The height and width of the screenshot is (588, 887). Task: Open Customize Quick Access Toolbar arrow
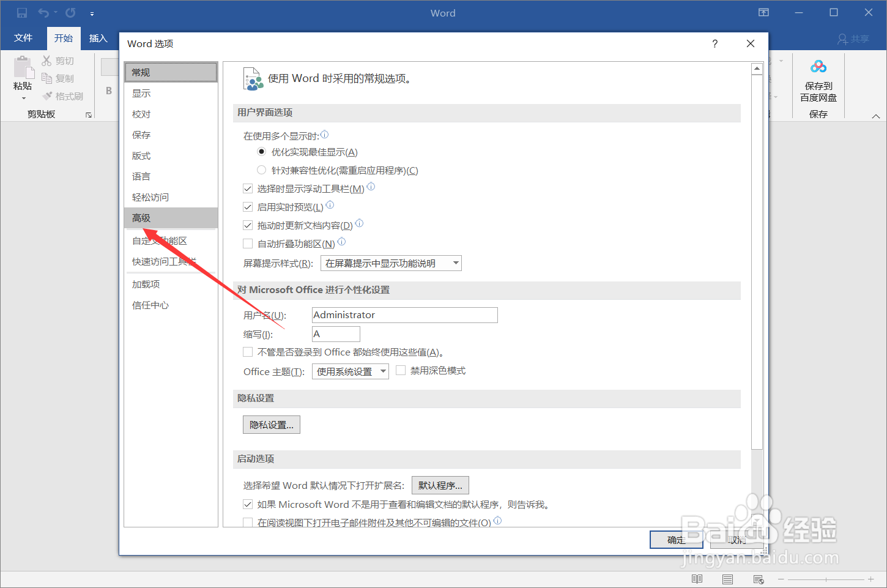click(x=92, y=13)
